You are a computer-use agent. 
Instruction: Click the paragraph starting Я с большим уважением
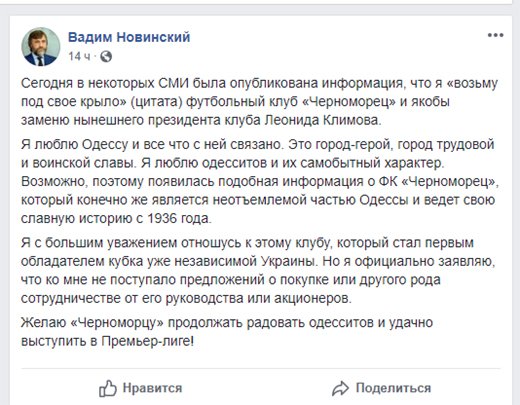coord(258,270)
